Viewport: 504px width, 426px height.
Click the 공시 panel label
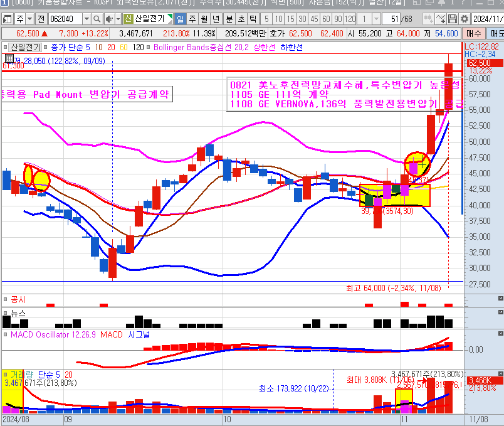(18, 299)
